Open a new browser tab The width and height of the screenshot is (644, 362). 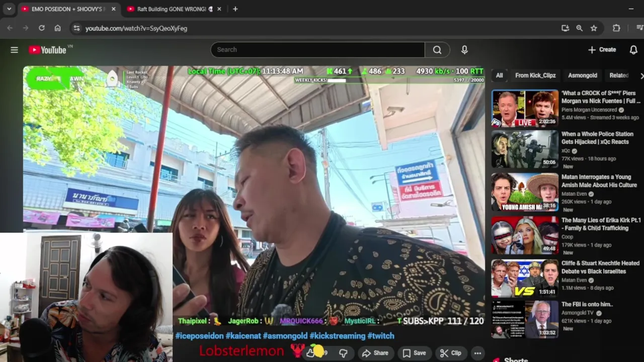(235, 9)
